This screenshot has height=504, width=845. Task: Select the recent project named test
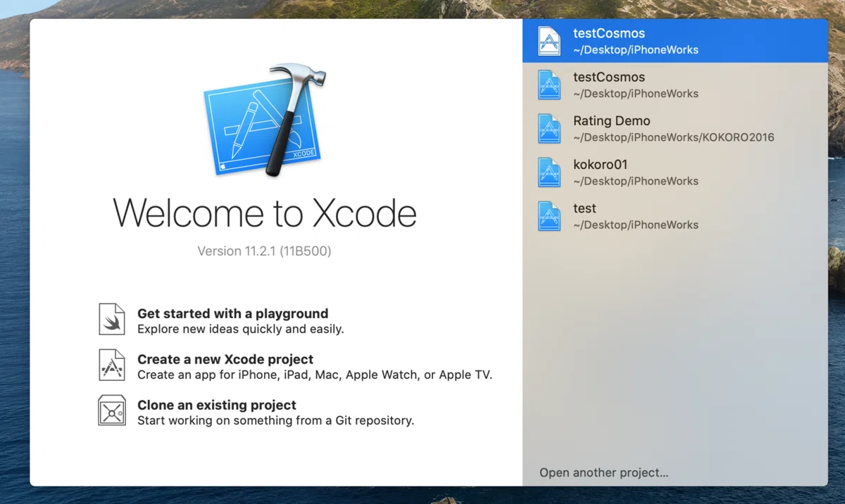click(x=675, y=216)
